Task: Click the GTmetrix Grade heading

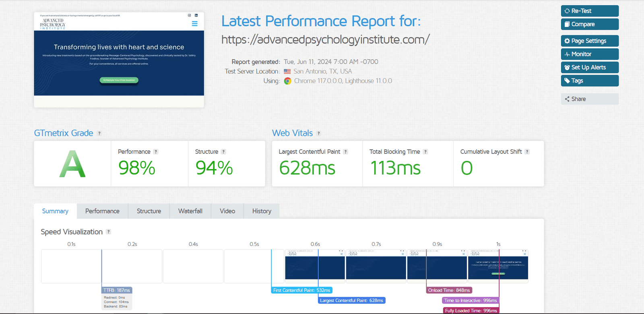Action: point(64,133)
